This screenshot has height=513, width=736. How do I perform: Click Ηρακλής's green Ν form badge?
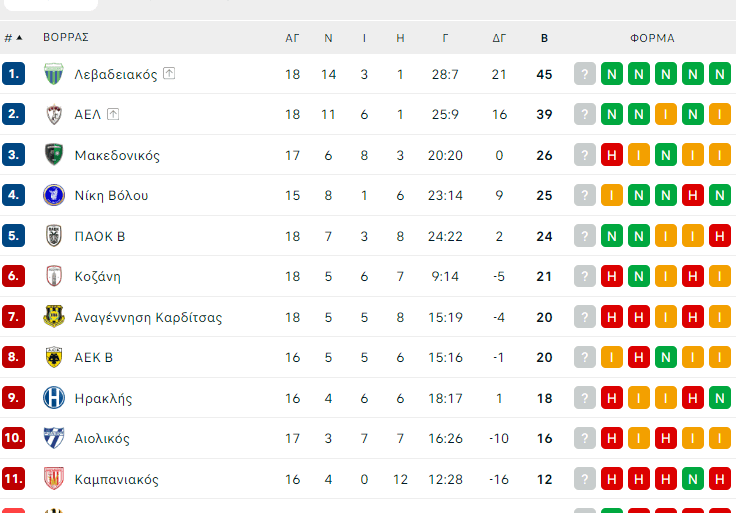(719, 398)
